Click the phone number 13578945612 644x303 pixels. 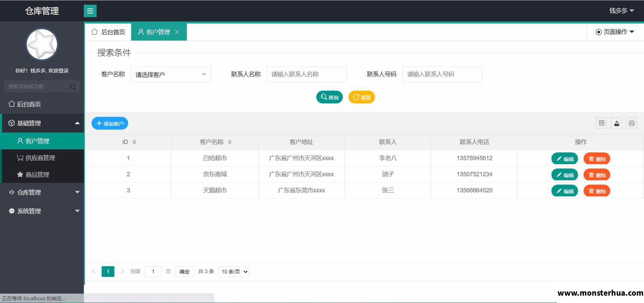[474, 158]
